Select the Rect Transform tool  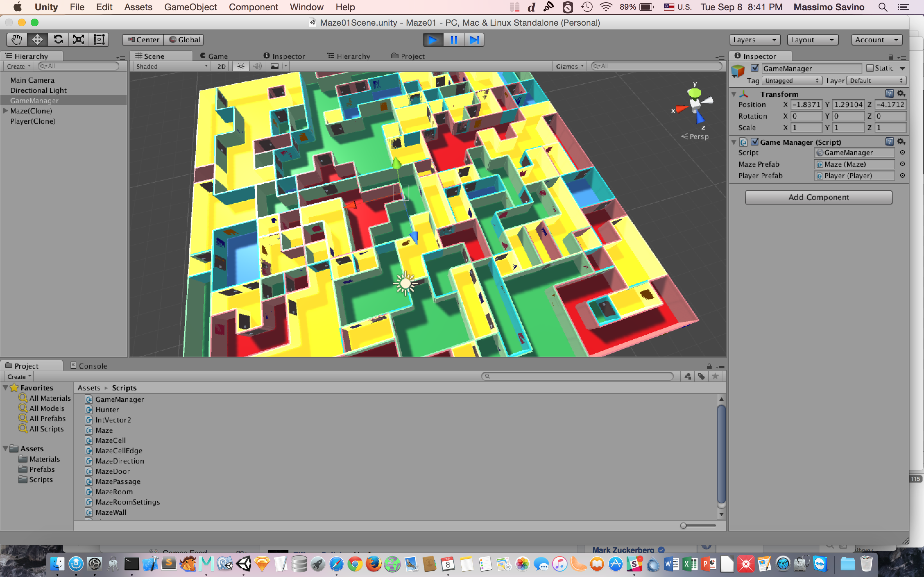pos(99,40)
